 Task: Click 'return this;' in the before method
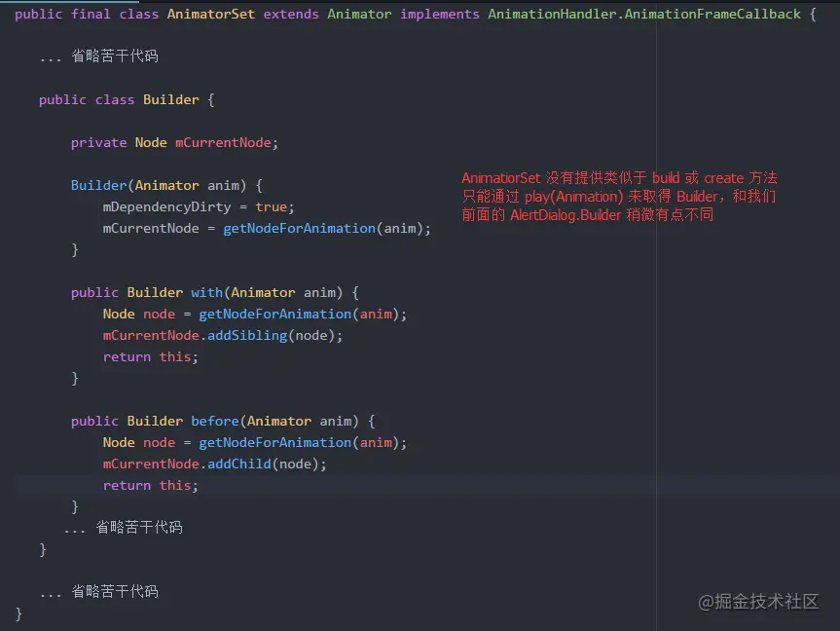point(151,486)
